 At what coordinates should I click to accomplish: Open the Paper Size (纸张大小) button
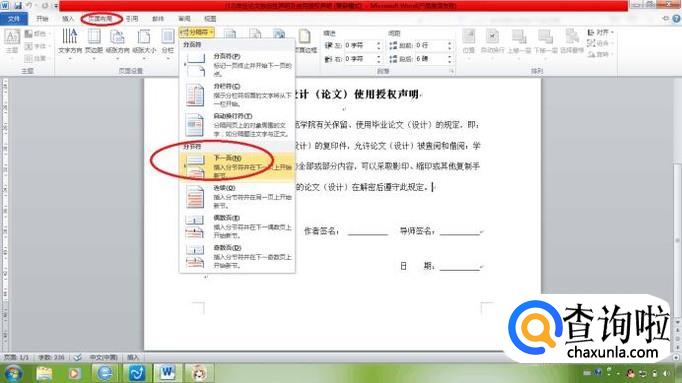click(144, 42)
